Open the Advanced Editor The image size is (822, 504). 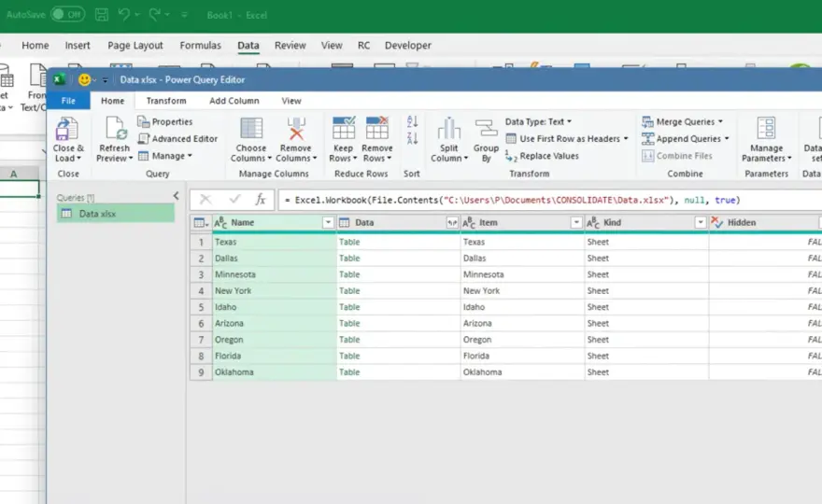click(x=177, y=139)
